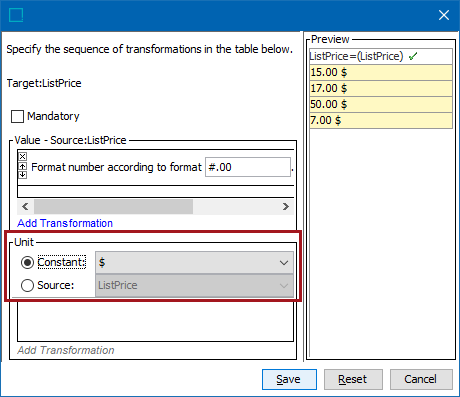Select the Constant unit radio button
Image resolution: width=460 pixels, height=397 pixels.
pos(27,263)
